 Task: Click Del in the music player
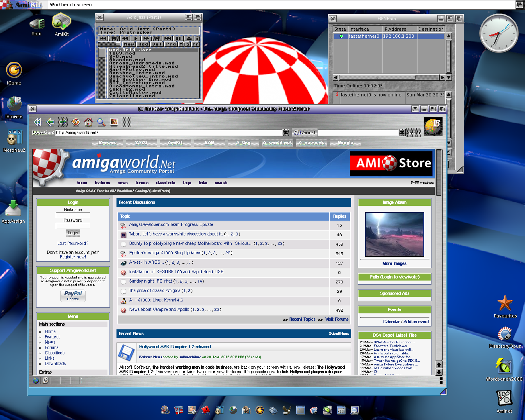(157, 44)
